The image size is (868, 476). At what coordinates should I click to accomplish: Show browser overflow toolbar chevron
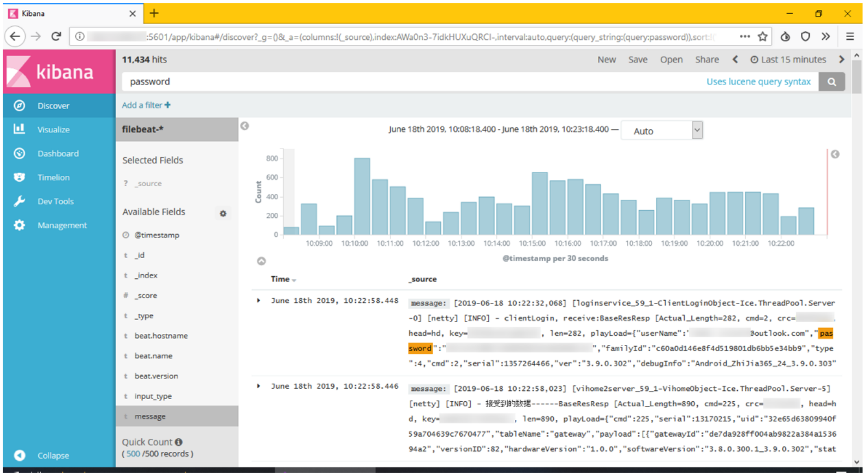(x=825, y=37)
